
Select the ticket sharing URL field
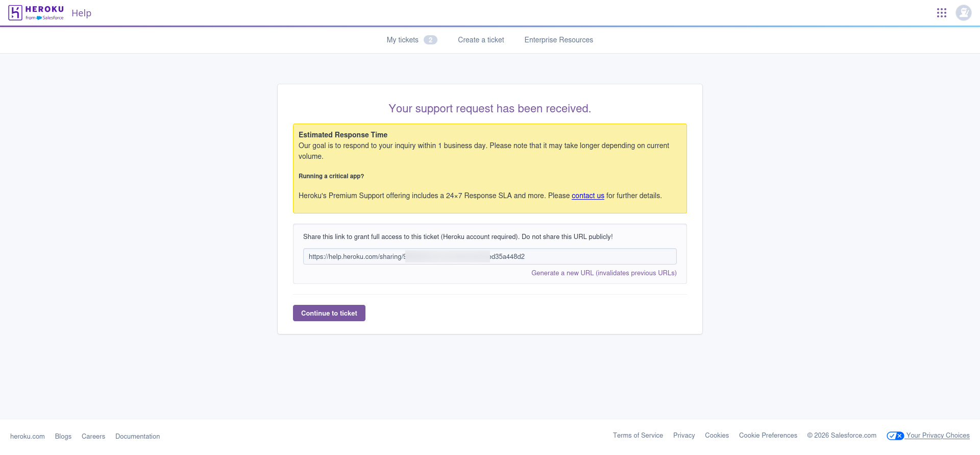pyautogui.click(x=489, y=256)
